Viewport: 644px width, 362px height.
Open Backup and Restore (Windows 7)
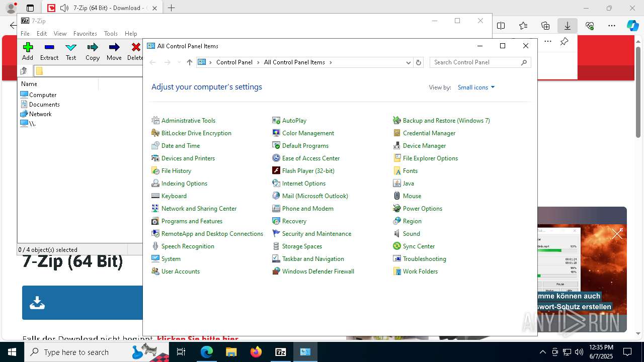click(446, 121)
